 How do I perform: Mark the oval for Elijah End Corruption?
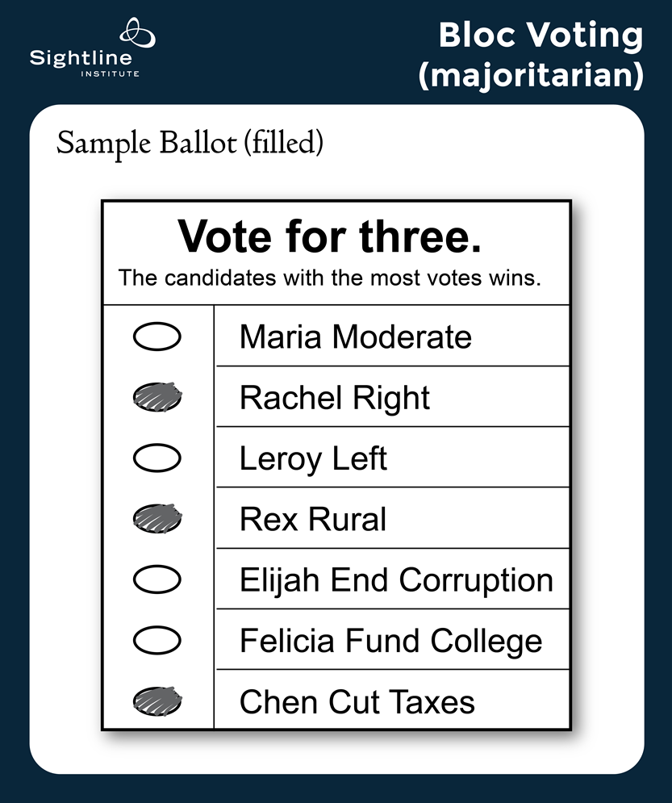pos(157,579)
